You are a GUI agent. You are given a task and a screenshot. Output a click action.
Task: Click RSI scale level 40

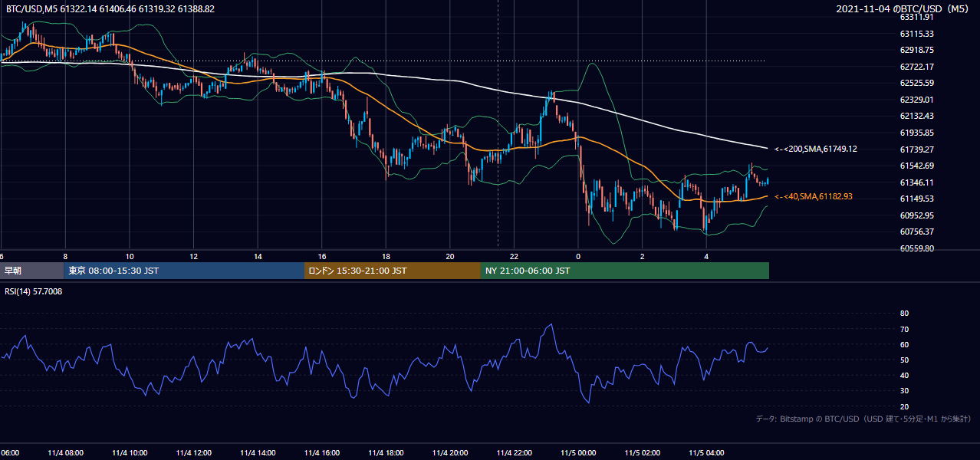pyautogui.click(x=904, y=376)
